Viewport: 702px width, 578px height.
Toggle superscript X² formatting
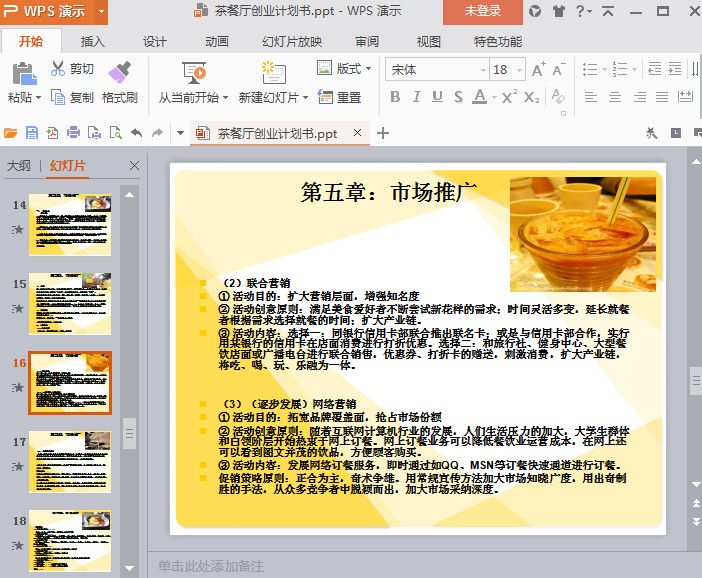click(x=509, y=96)
